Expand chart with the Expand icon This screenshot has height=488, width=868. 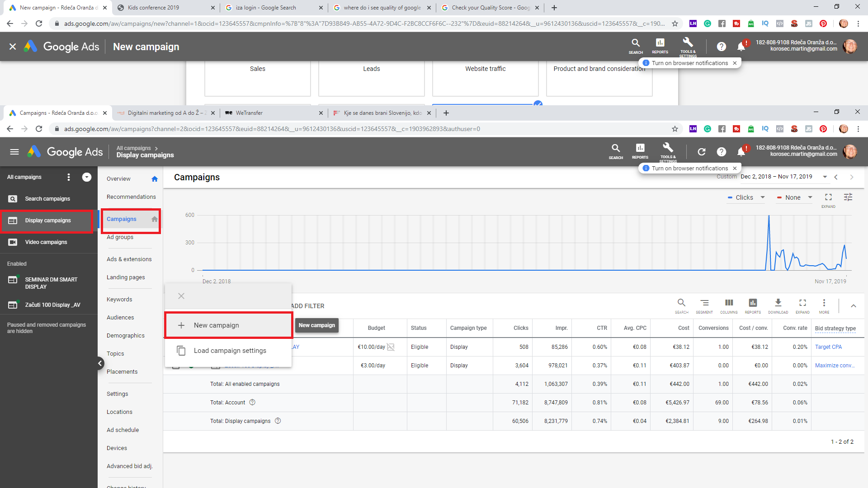click(828, 197)
